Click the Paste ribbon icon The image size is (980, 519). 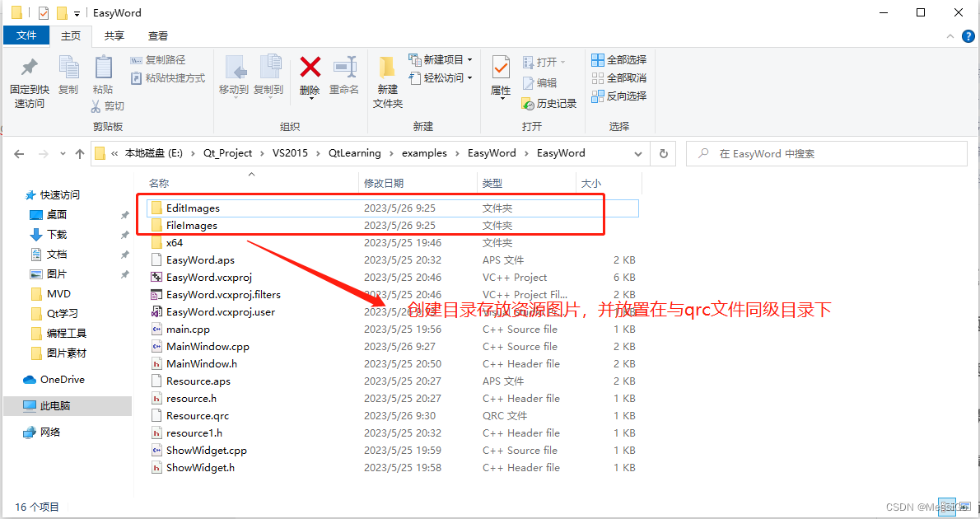(103, 68)
